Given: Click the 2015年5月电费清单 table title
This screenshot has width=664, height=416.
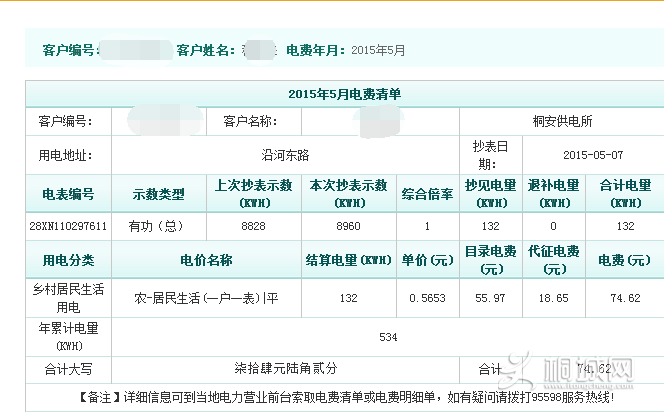Looking at the screenshot, I should tap(343, 94).
